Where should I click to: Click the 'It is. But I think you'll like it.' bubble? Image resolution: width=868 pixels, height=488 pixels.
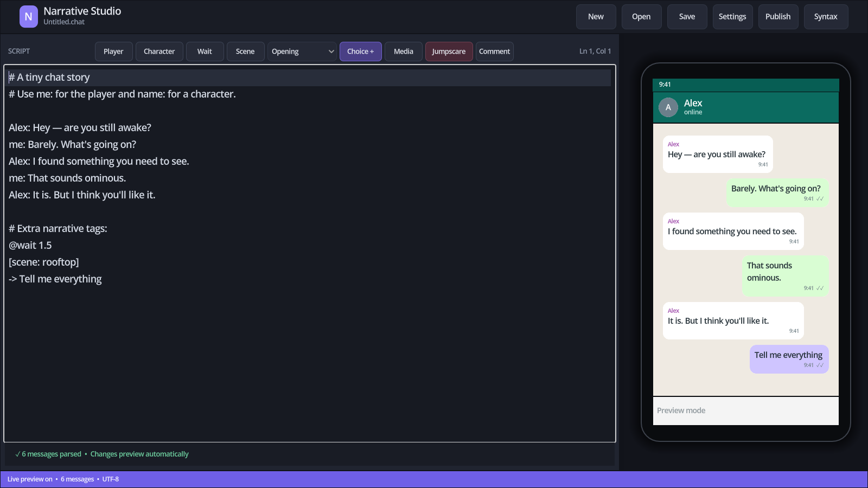[x=733, y=321]
